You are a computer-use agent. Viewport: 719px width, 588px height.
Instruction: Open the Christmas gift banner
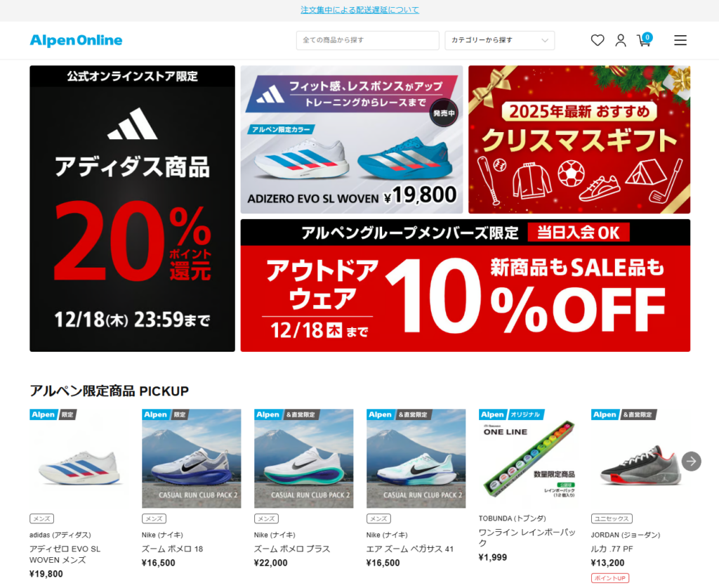pos(579,139)
